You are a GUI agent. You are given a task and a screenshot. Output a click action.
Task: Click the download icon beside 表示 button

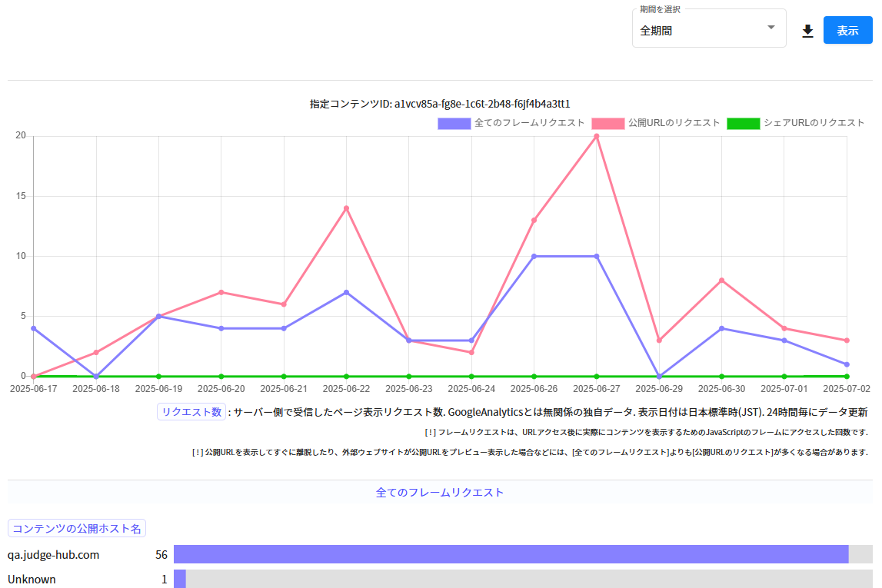(807, 31)
